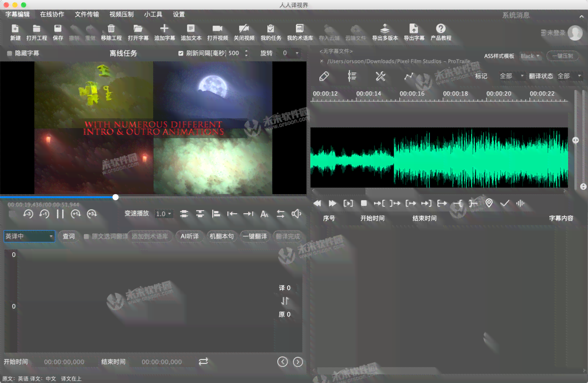The width and height of the screenshot is (588, 383).
Task: Open 我的术语库 glossary icon
Action: pyautogui.click(x=299, y=29)
